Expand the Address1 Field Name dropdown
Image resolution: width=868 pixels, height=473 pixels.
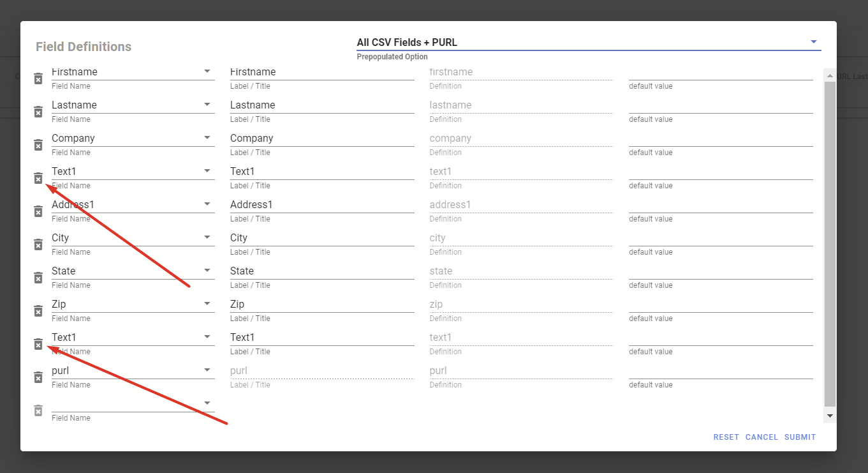tap(133, 205)
